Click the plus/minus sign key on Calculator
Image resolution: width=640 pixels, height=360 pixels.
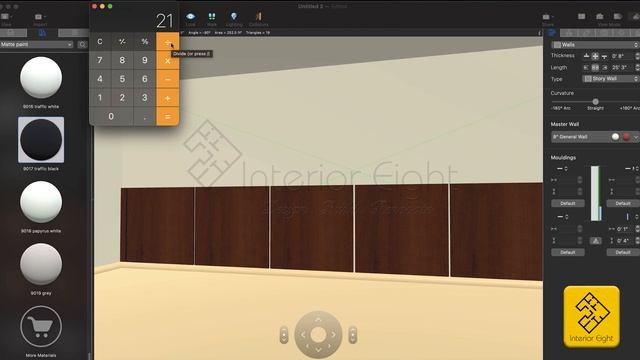click(122, 42)
